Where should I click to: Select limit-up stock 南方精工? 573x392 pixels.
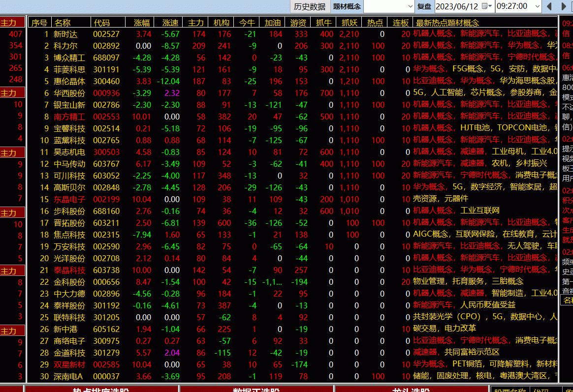[x=293, y=117]
